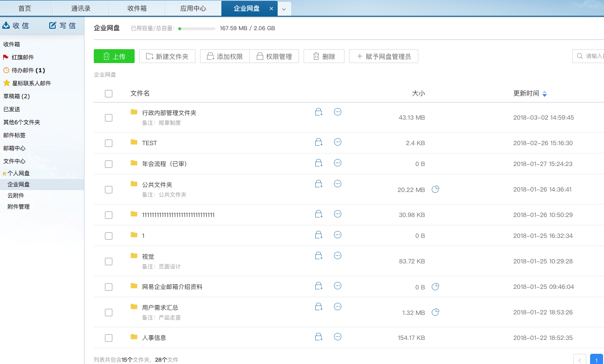The width and height of the screenshot is (604, 364).
Task: Select the checkbox for 人事信息 folder
Action: click(109, 338)
